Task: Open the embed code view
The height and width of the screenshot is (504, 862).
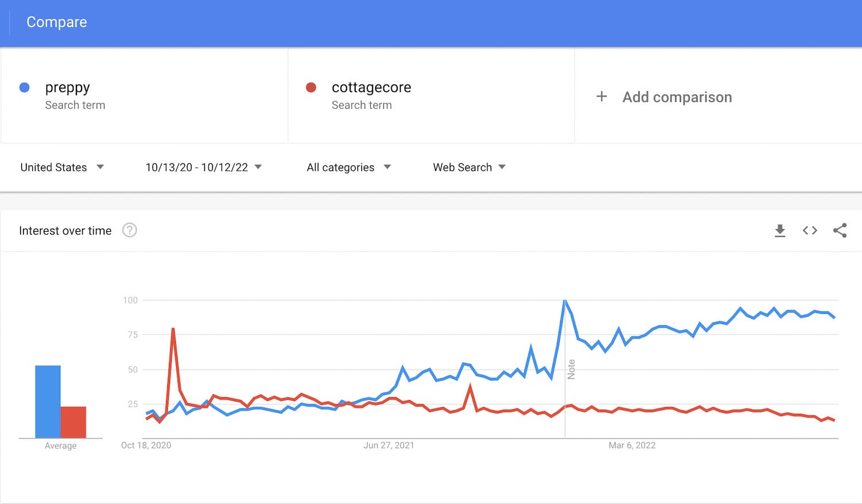Action: pos(810,230)
